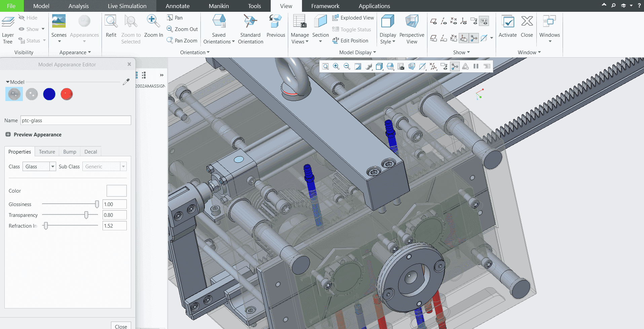The image size is (644, 329).
Task: Click zoom in on the in-graphics toolbar
Action: [336, 66]
